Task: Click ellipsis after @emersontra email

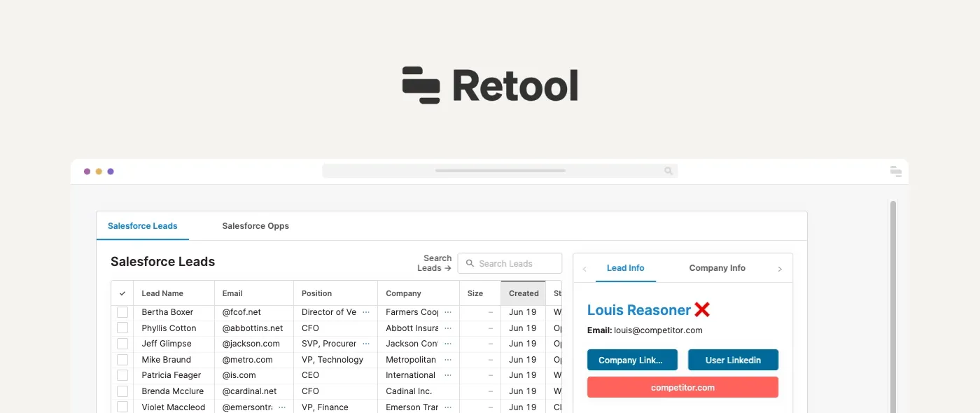Action: tap(282, 407)
